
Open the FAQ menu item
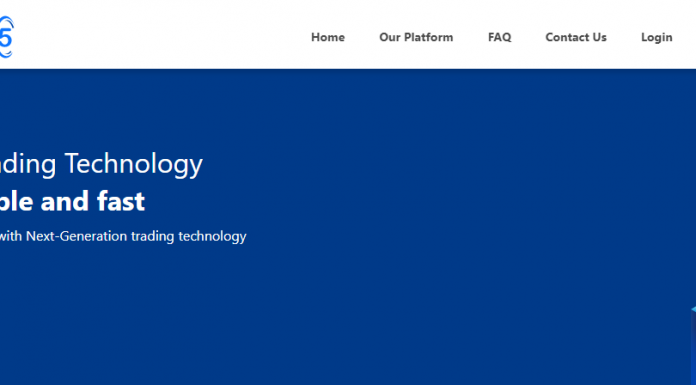(x=499, y=37)
